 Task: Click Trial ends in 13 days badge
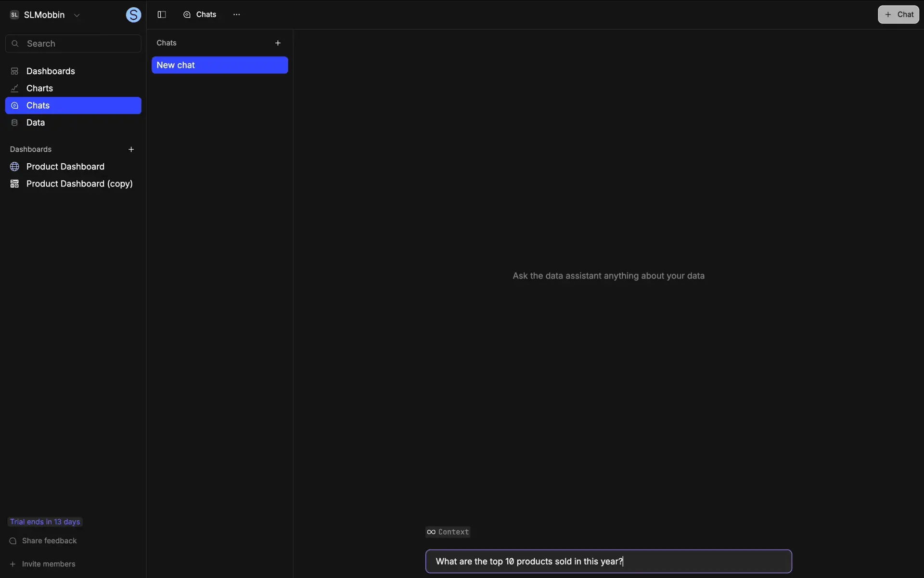point(45,522)
